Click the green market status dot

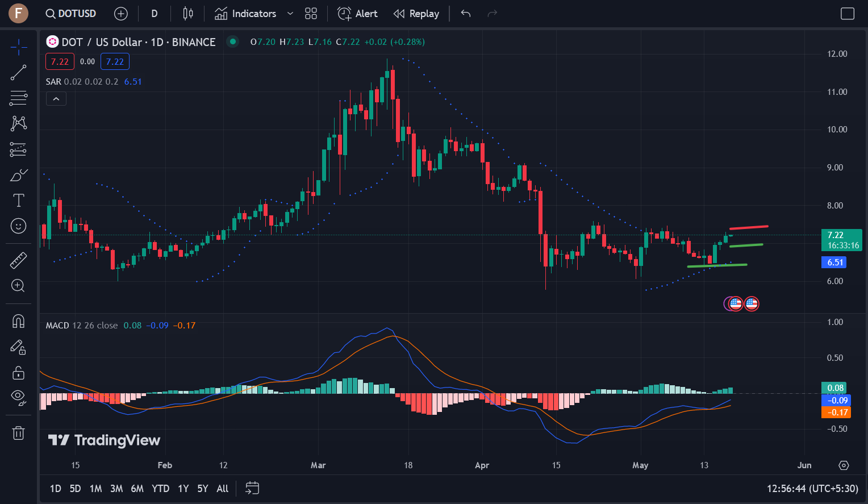pyautogui.click(x=232, y=41)
